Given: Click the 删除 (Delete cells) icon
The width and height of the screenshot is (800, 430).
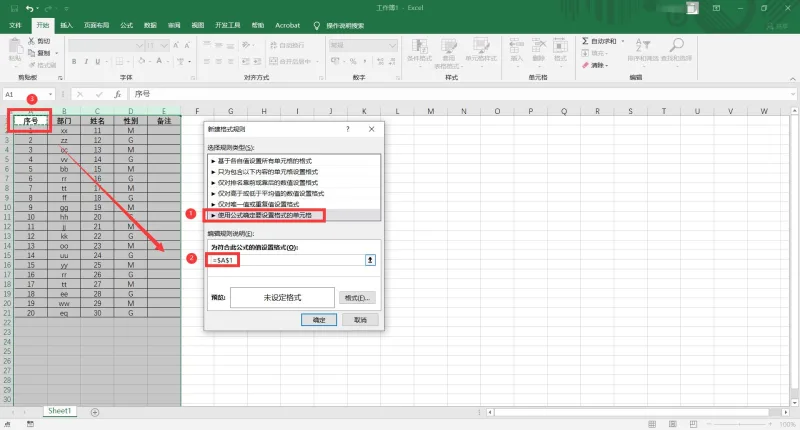Looking at the screenshot, I should pyautogui.click(x=539, y=46).
